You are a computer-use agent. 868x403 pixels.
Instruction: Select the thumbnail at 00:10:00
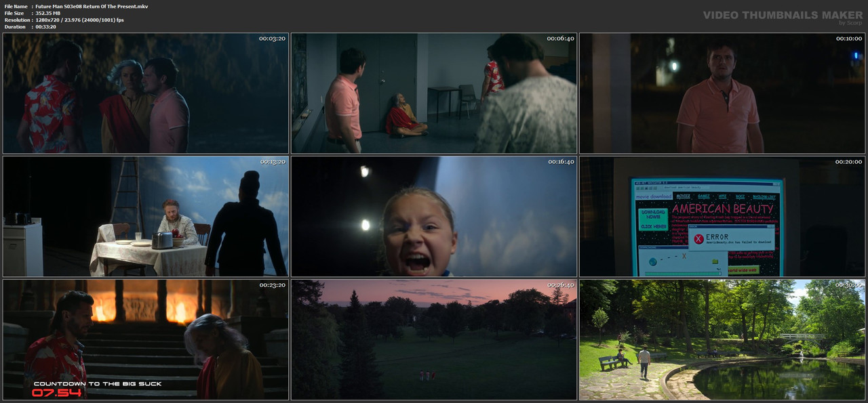tap(722, 93)
